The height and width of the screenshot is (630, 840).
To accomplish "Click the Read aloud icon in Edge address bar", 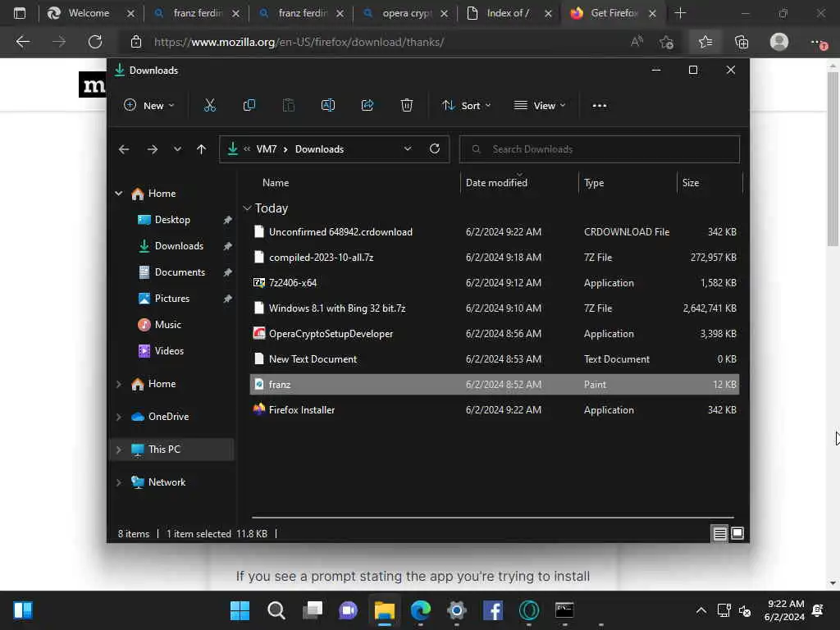I will click(x=637, y=42).
